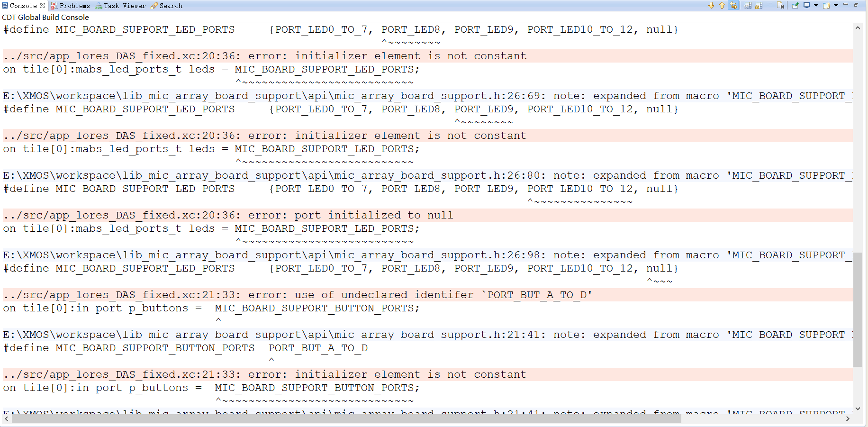Open a new console with the Open Console icon
Screen dimensions: 868x427
click(x=826, y=5)
